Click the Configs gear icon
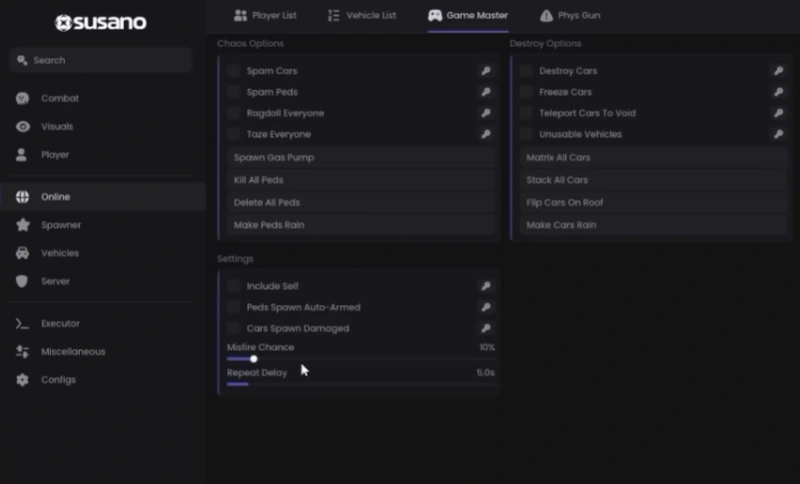 22,379
